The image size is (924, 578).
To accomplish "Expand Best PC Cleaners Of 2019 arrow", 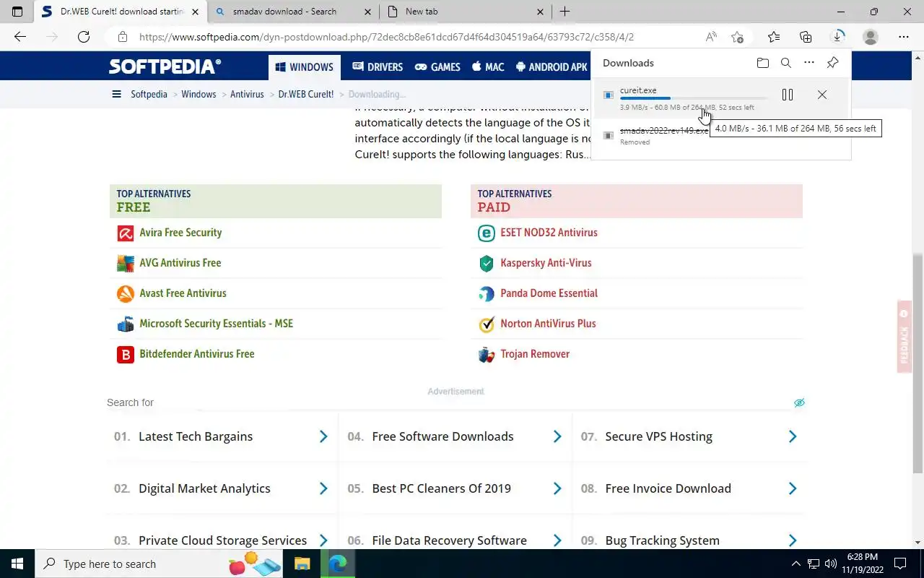I will tap(557, 488).
